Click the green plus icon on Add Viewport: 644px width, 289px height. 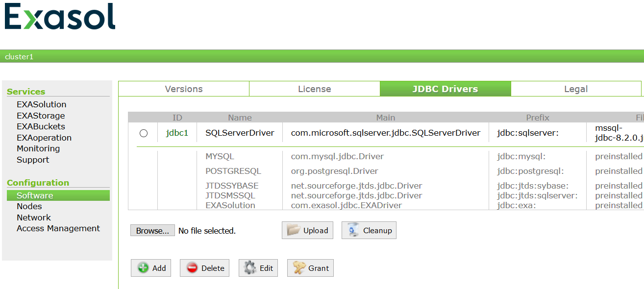coord(143,268)
